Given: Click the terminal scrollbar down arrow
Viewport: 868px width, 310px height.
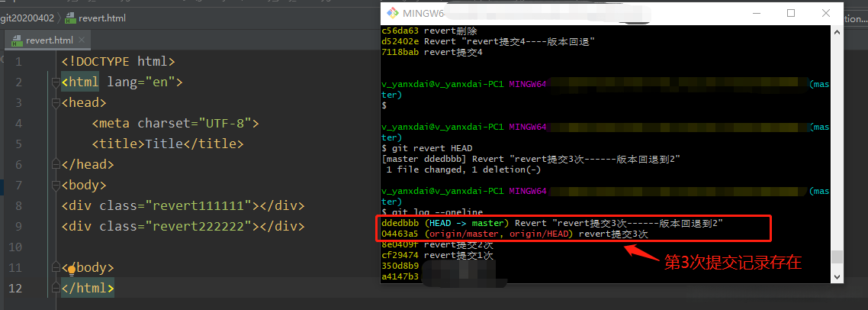Looking at the screenshot, I should [837, 276].
